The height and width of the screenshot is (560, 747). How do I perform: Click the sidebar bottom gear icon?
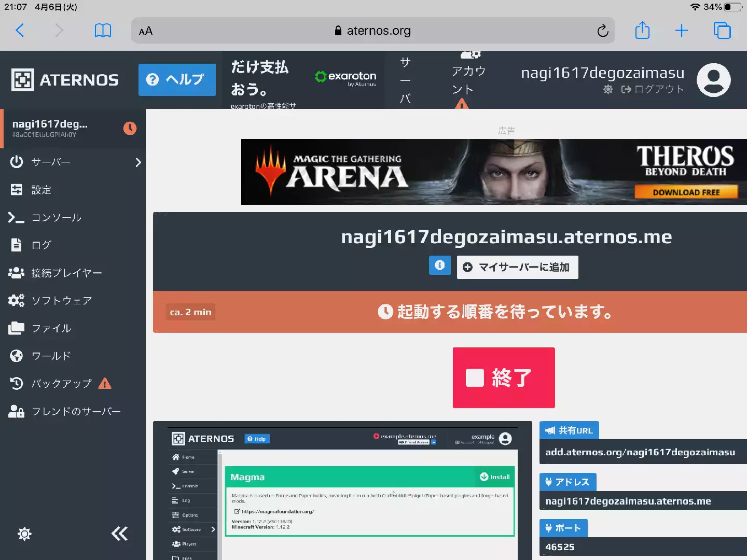pos(24,534)
